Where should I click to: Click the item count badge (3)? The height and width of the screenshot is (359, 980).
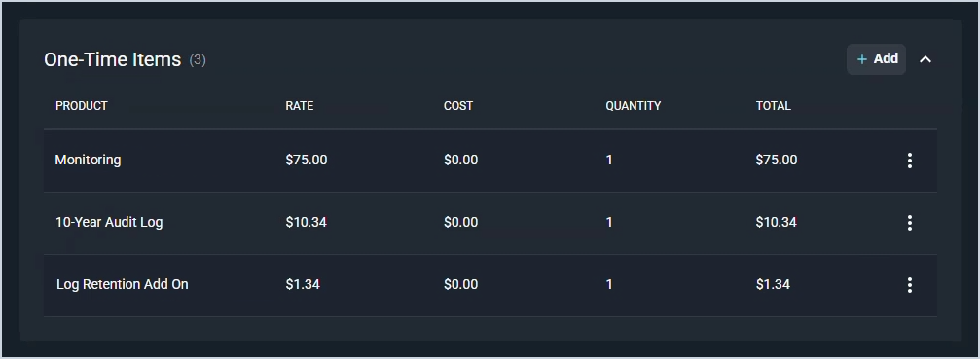pos(198,60)
